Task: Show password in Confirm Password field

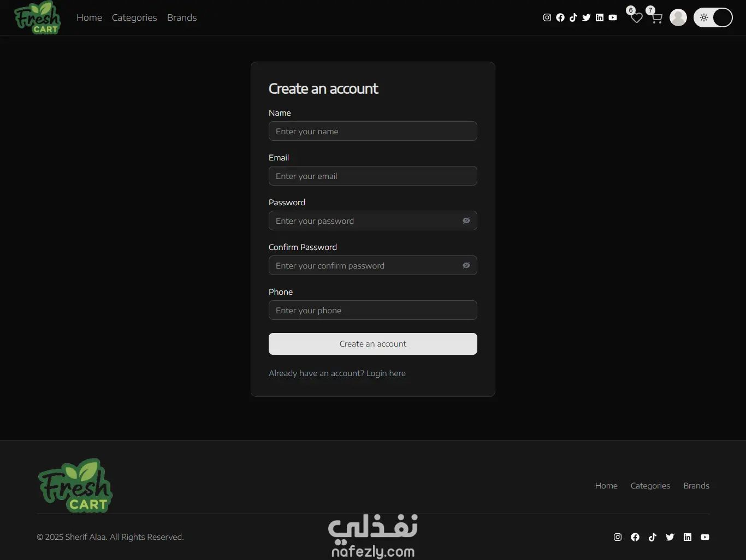Action: coord(466,265)
